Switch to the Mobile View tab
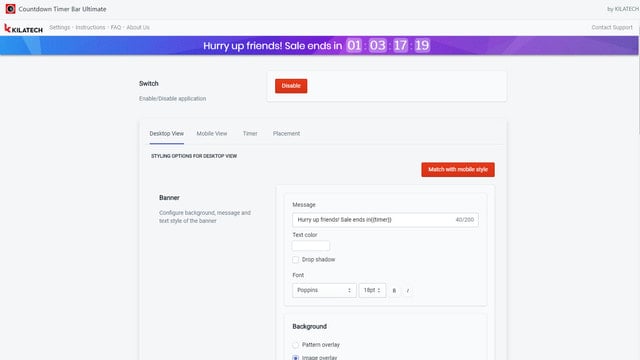640x360 pixels. 212,133
